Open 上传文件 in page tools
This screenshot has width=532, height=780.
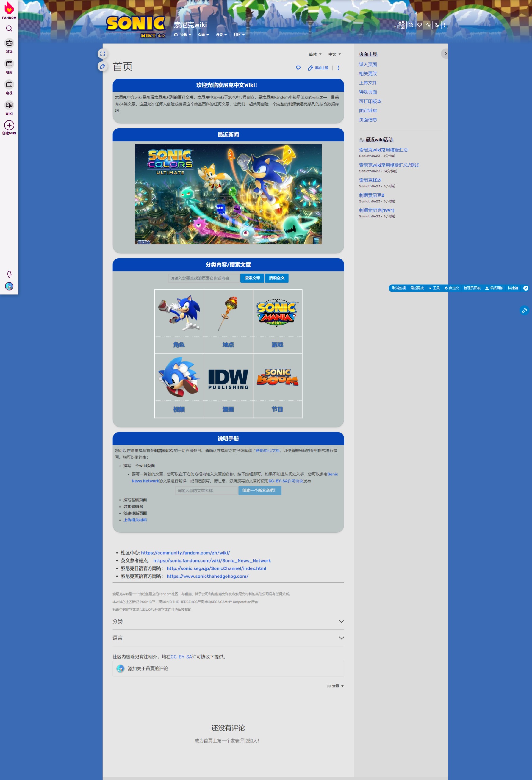pos(368,83)
